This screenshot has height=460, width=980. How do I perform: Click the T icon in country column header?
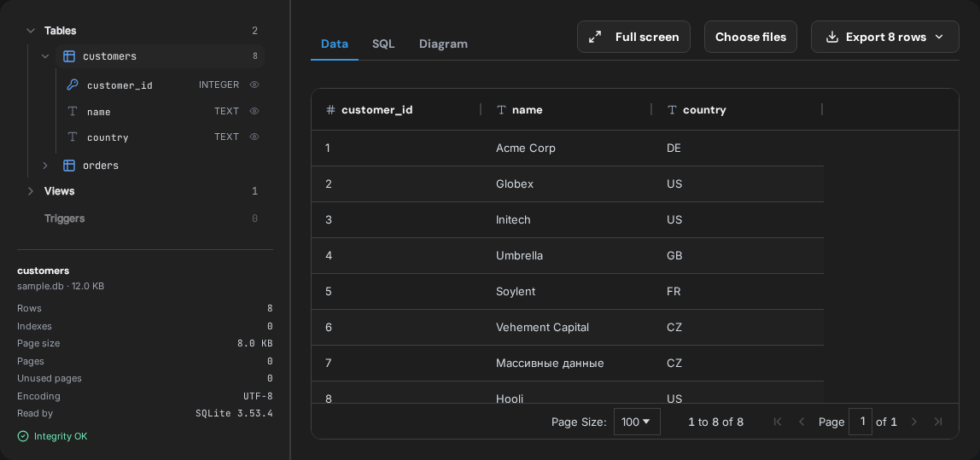[x=672, y=110]
